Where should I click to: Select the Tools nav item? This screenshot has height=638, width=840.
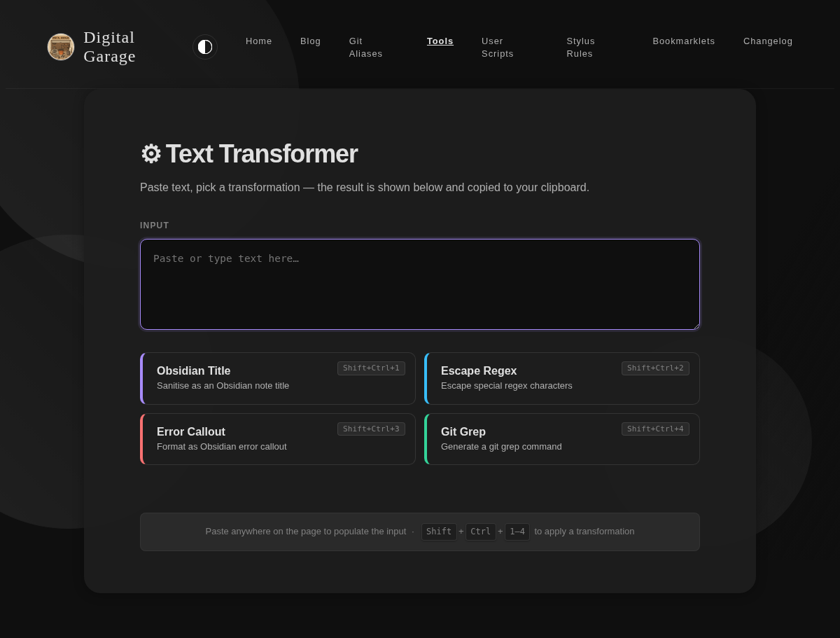pos(440,41)
